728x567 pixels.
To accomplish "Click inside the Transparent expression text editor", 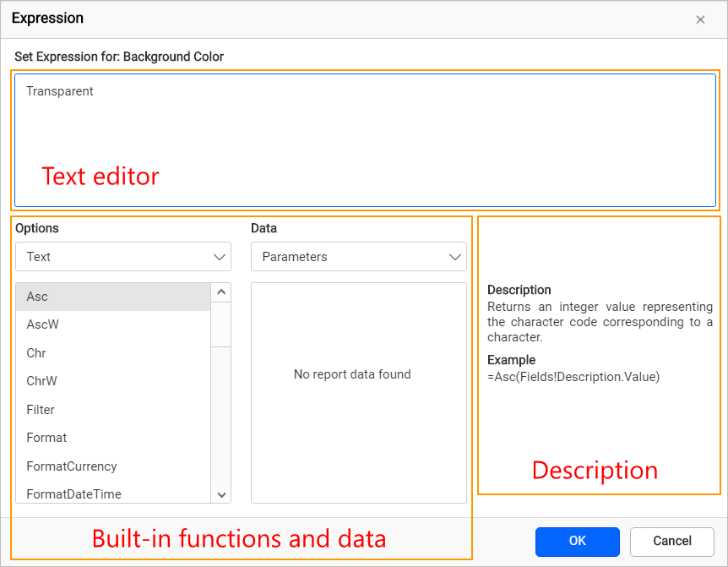I will pos(363,135).
